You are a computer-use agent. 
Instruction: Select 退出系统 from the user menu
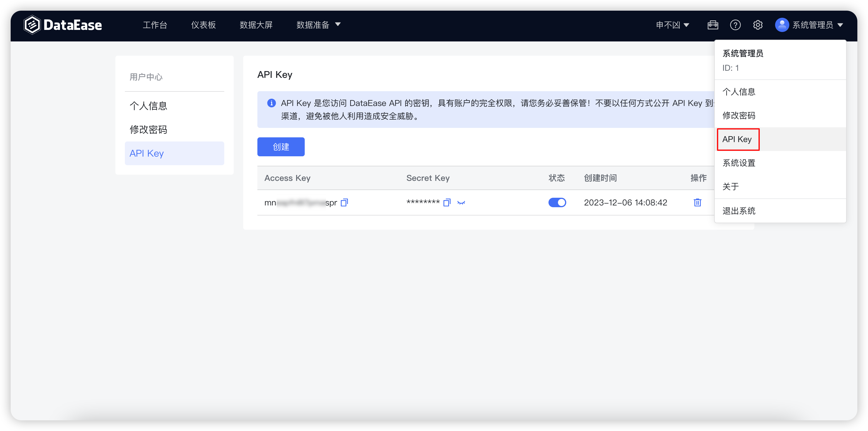(739, 210)
